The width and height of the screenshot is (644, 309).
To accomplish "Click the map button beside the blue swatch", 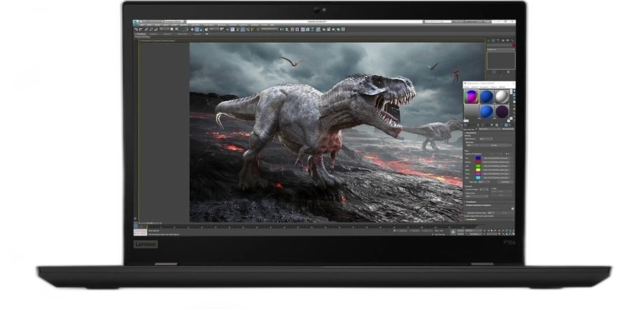I will (497, 158).
